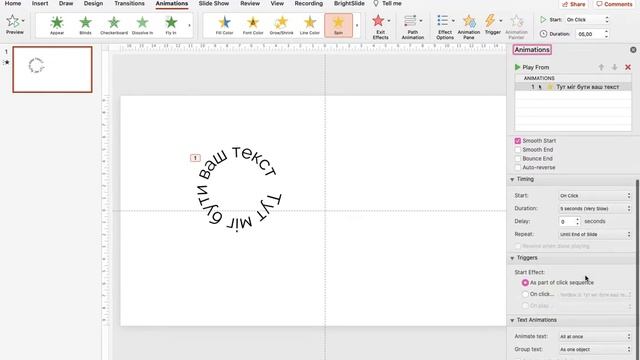
Task: Apply the Blinds entrance effect
Action: pyautogui.click(x=85, y=25)
